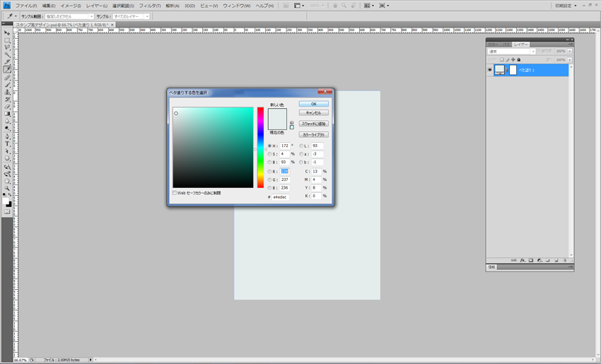Viewport: 601px width, 364px height.
Task: Hide the べた塗り 1 layer with eye icon
Action: (x=490, y=70)
